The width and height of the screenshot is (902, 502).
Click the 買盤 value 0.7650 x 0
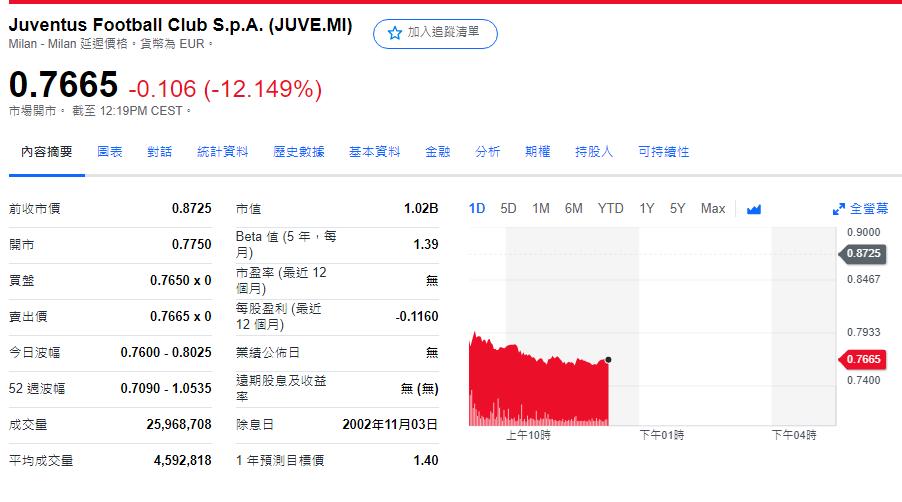click(181, 280)
